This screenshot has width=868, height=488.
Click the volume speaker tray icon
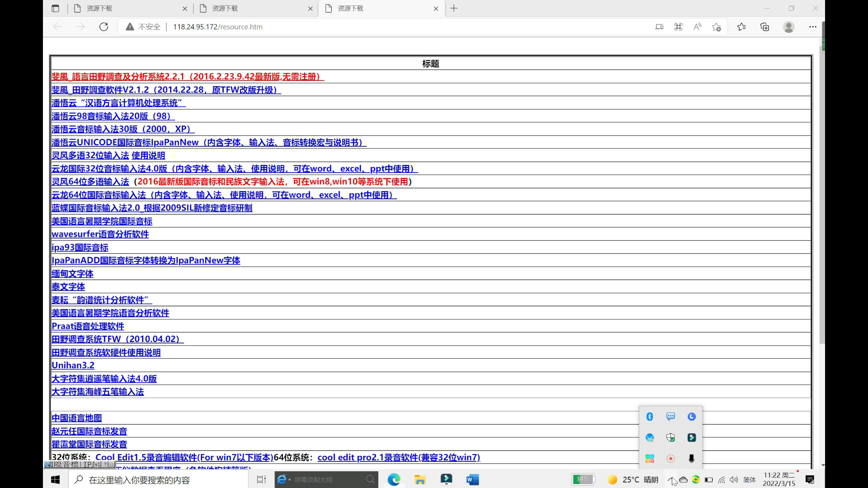pos(734,479)
